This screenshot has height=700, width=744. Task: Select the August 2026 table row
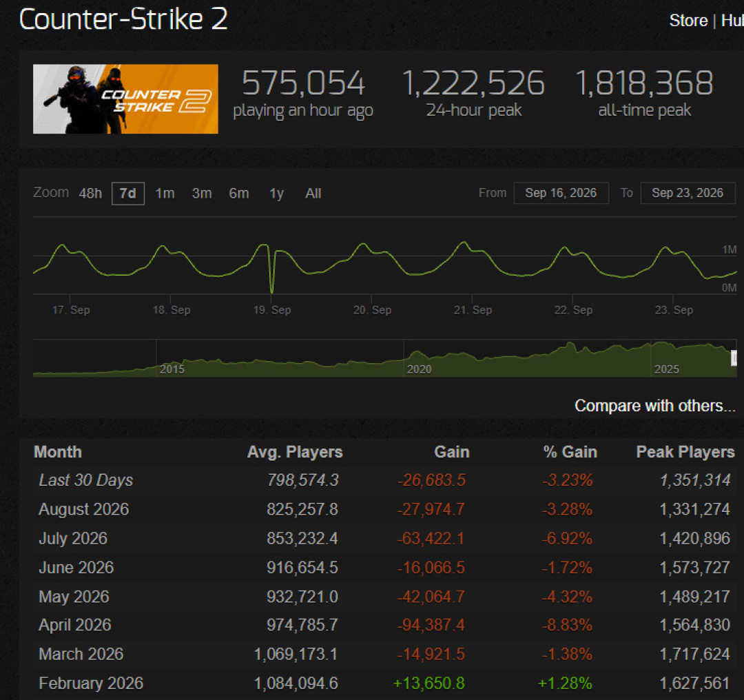coord(384,509)
